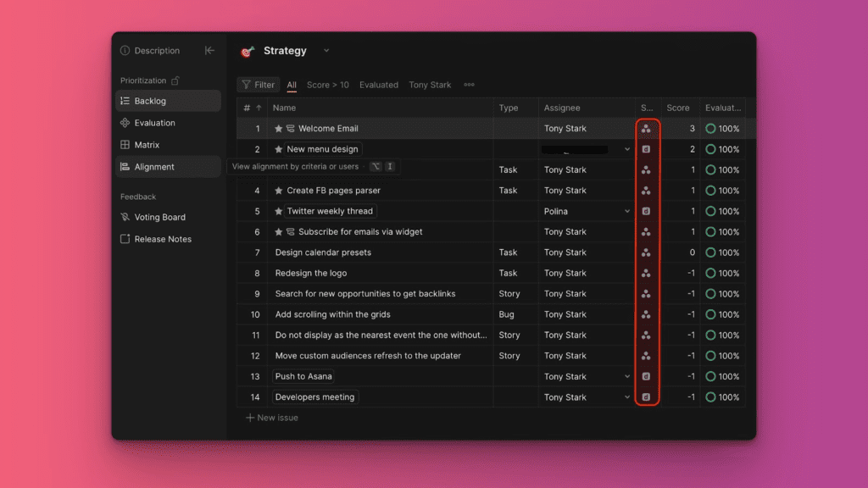Click the Filter button

258,85
